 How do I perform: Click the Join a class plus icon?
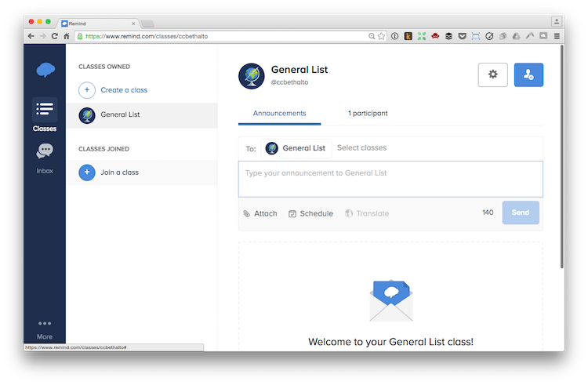(86, 173)
